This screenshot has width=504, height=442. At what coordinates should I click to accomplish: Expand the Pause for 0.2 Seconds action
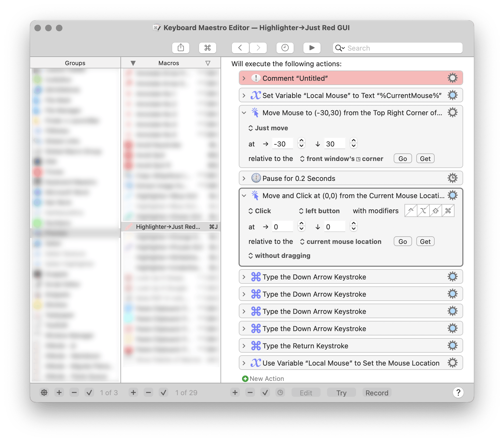(x=244, y=178)
